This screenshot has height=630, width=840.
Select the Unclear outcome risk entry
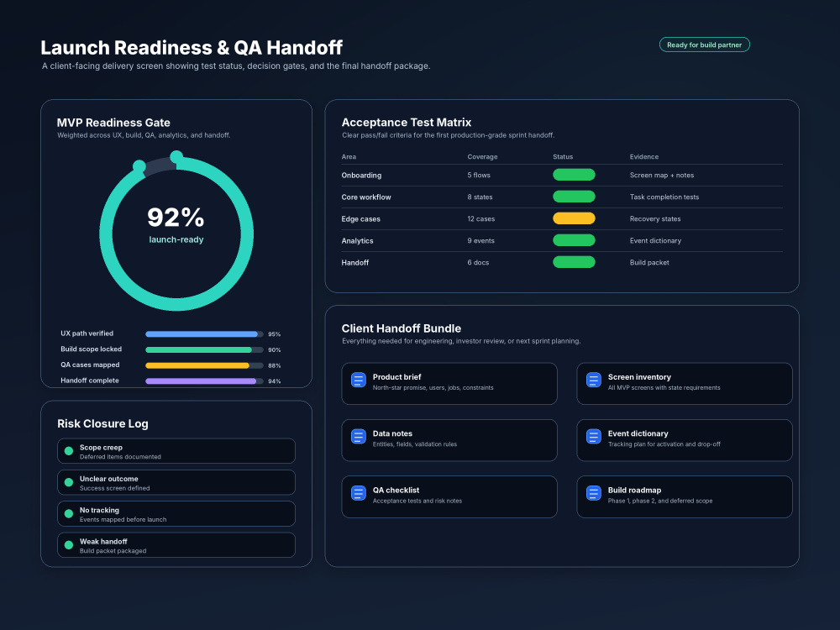(176, 482)
